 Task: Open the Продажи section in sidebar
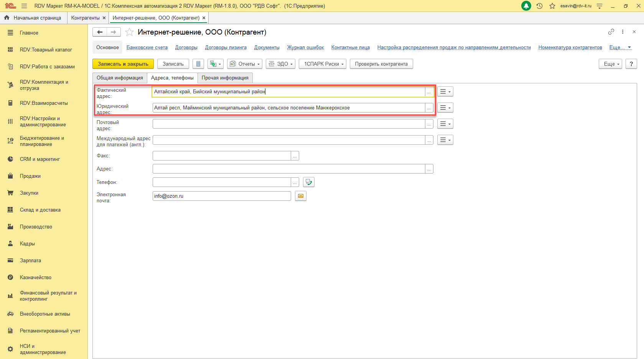30,176
